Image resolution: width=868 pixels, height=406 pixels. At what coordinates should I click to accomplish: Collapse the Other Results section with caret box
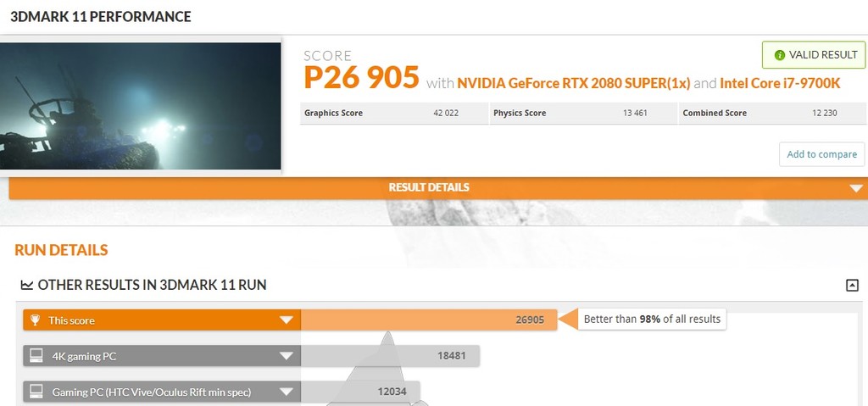[852, 286]
